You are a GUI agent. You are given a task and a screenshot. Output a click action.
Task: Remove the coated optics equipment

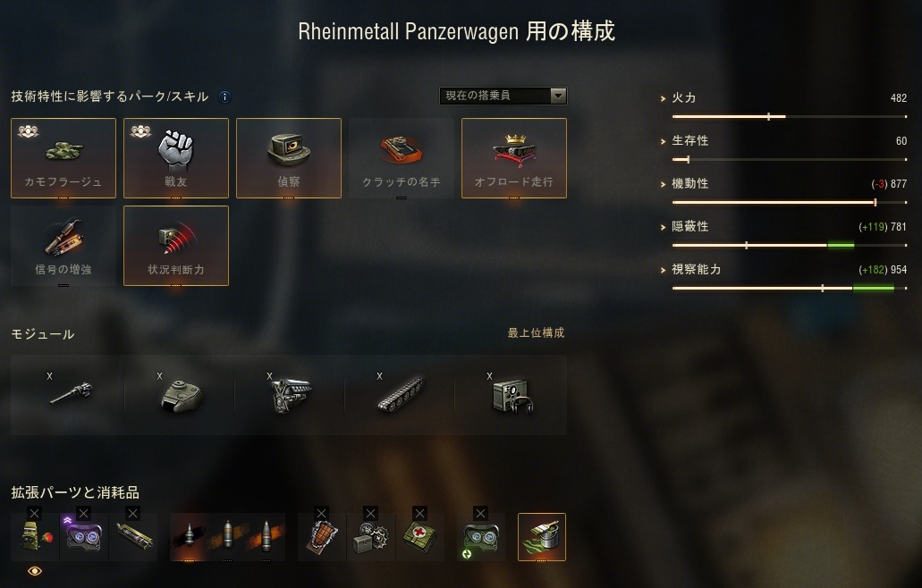pyautogui.click(x=83, y=514)
